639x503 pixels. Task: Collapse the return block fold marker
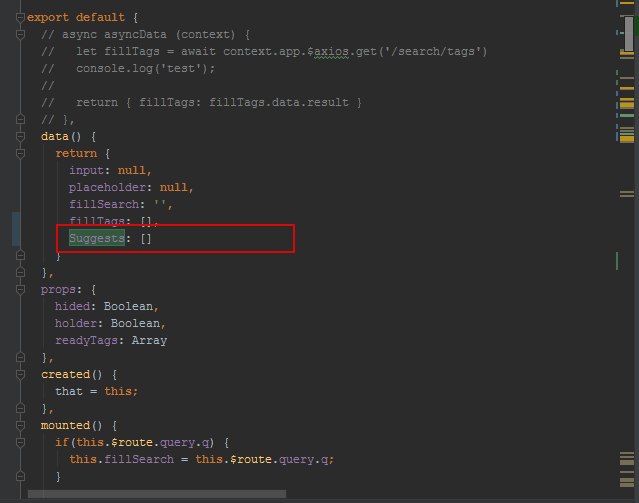coord(20,154)
